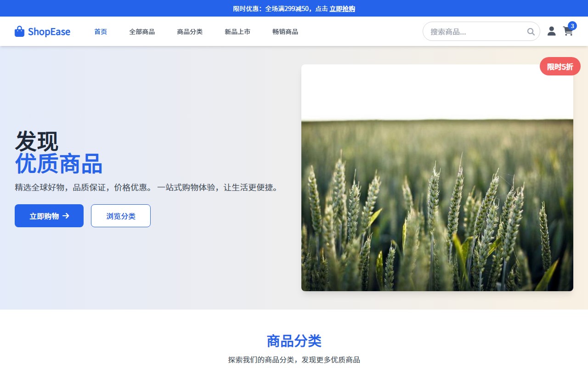
Task: Click the red 限时5折 badge
Action: [560, 67]
